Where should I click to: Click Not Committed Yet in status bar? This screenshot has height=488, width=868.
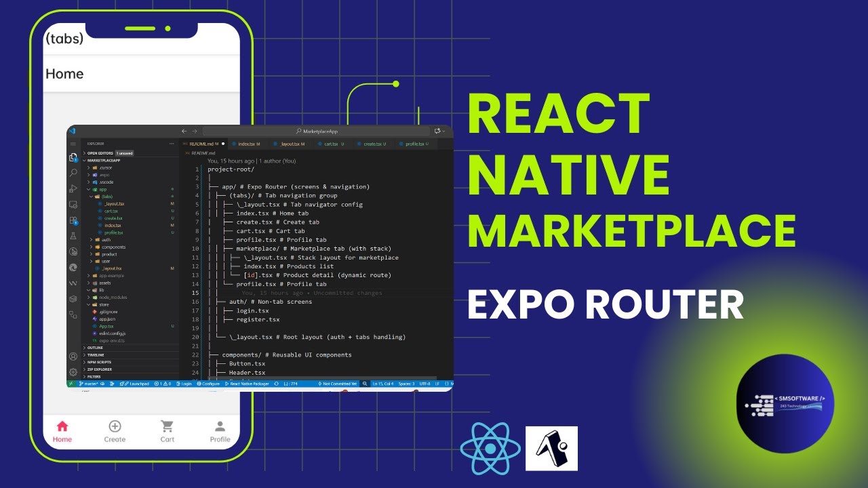(x=338, y=384)
